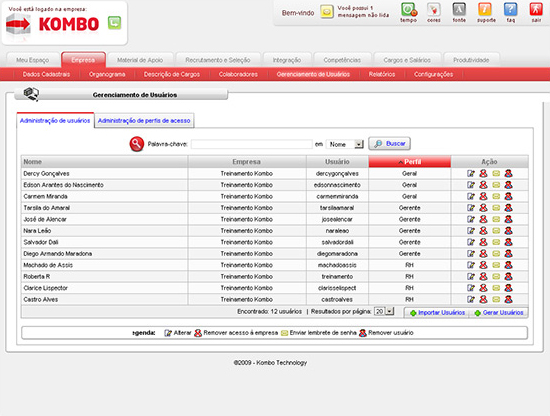The height and width of the screenshot is (416, 550).
Task: Click the tempo clock icon
Action: point(409,9)
